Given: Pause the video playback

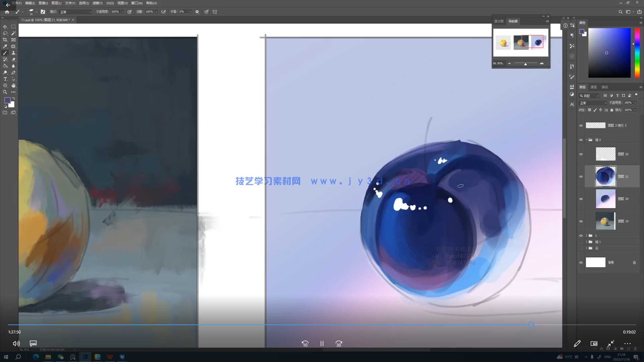Looking at the screenshot, I should pyautogui.click(x=322, y=344).
